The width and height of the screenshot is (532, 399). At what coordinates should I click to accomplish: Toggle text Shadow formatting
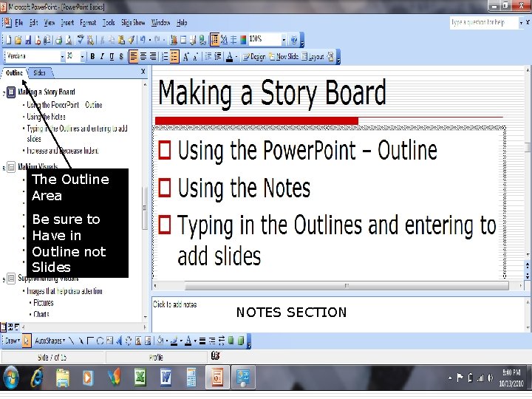[x=121, y=57]
